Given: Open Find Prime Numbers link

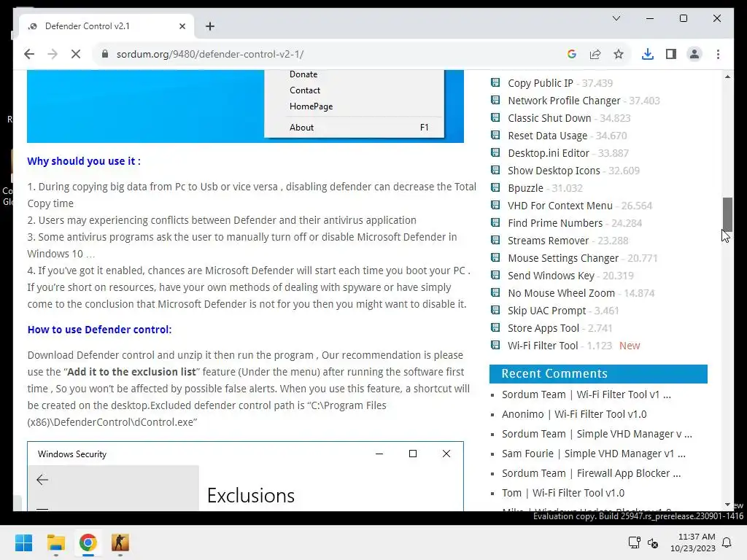Looking at the screenshot, I should click(555, 223).
